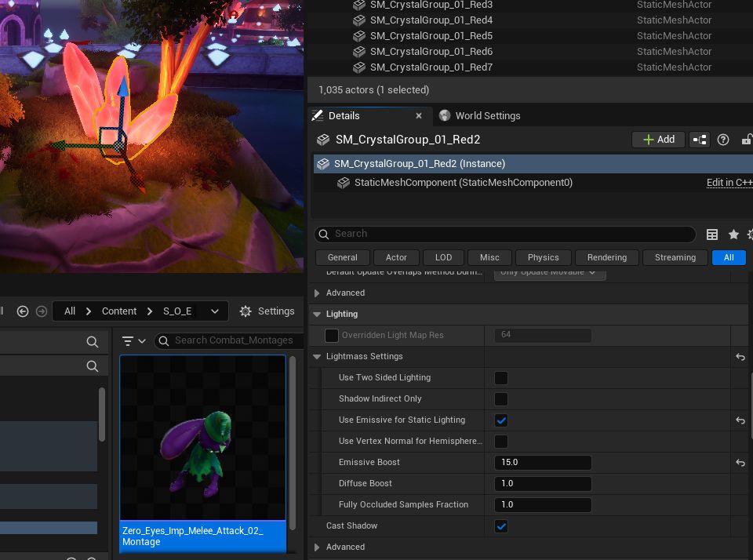Reset Lightmass Settings to default arrow
753x560 pixels.
pos(740,357)
